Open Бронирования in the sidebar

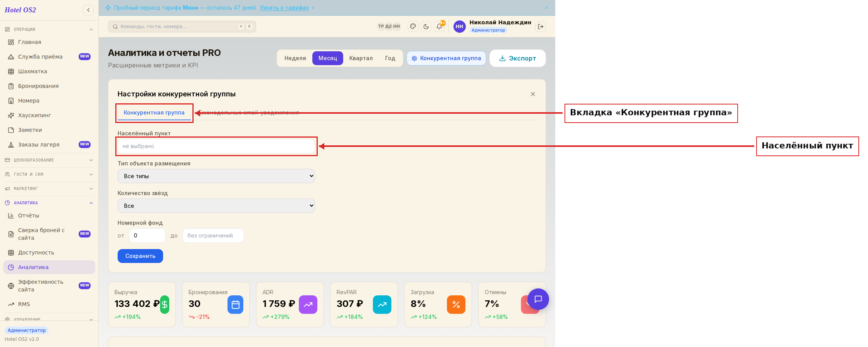[x=49, y=86]
